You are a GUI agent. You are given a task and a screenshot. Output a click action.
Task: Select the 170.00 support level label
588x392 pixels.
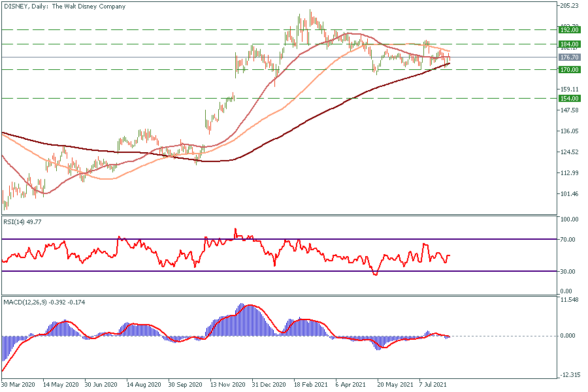[x=570, y=69]
